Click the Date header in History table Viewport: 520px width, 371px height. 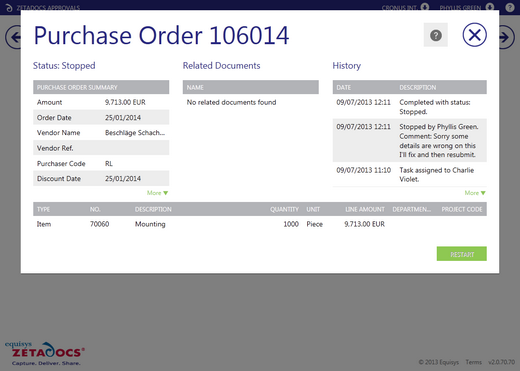pos(343,87)
